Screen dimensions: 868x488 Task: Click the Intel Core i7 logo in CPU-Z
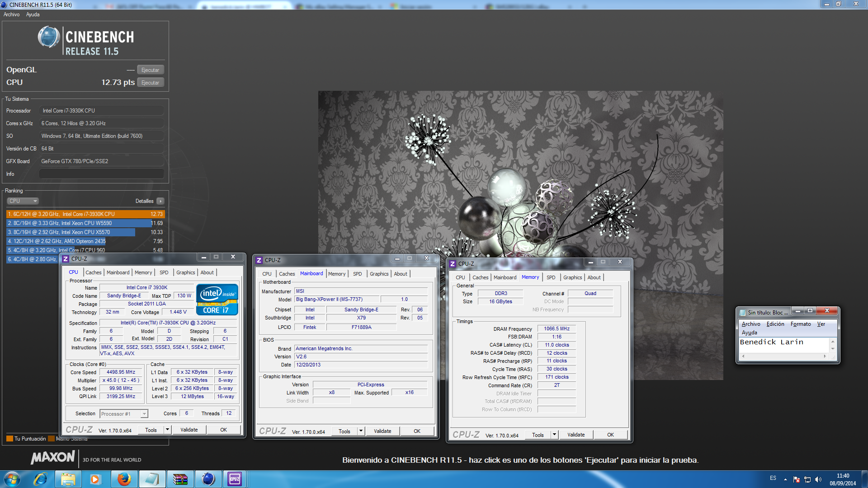[x=217, y=299]
